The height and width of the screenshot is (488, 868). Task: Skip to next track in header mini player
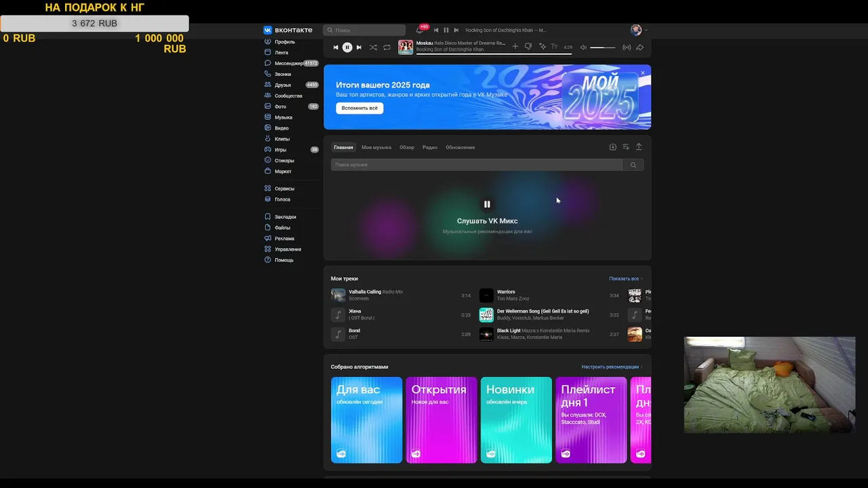click(x=456, y=30)
